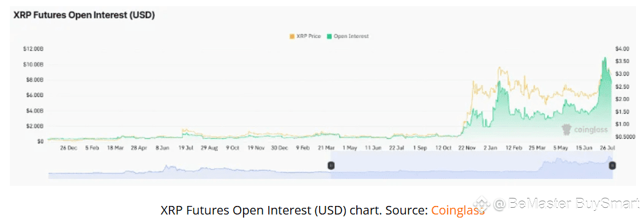Screen dimensions: 644x220
Task: Click the 26 Dec date label
Action: tap(69, 147)
